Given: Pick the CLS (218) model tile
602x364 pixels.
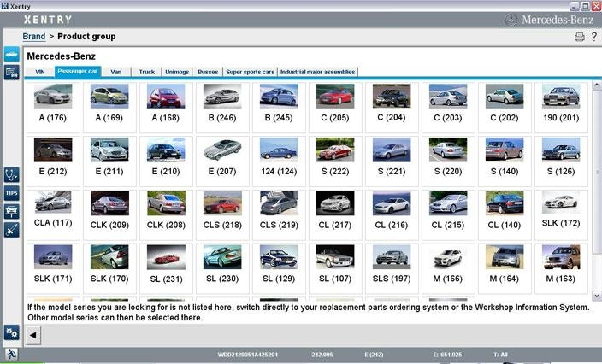Looking at the screenshot, I should [222, 214].
